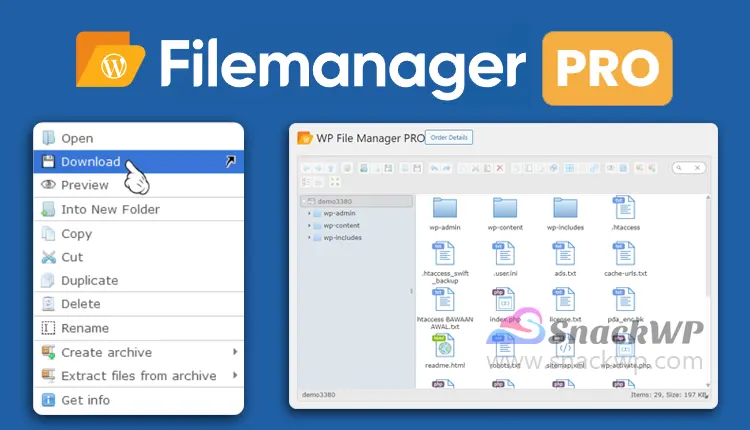Open the wp-includes folder icon in the file grid

[565, 208]
